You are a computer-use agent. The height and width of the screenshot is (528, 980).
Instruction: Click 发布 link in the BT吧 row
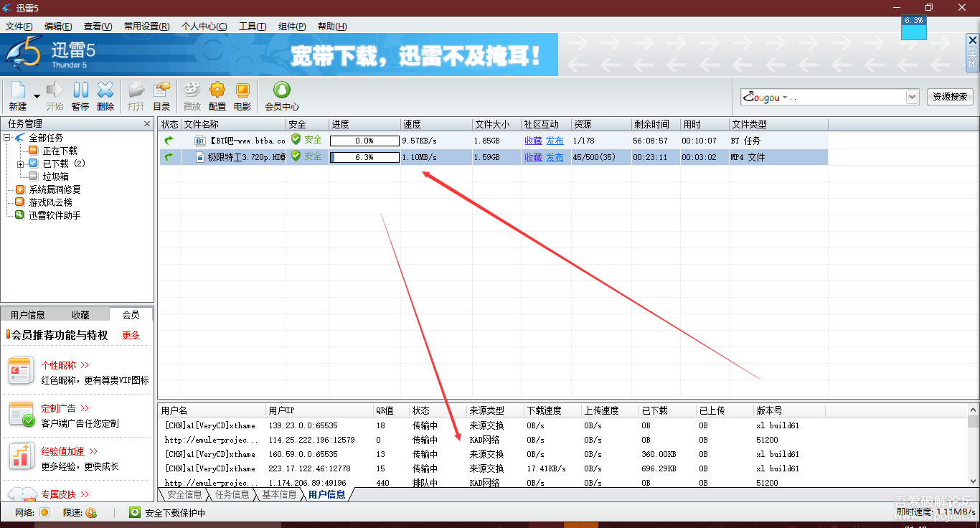click(555, 141)
